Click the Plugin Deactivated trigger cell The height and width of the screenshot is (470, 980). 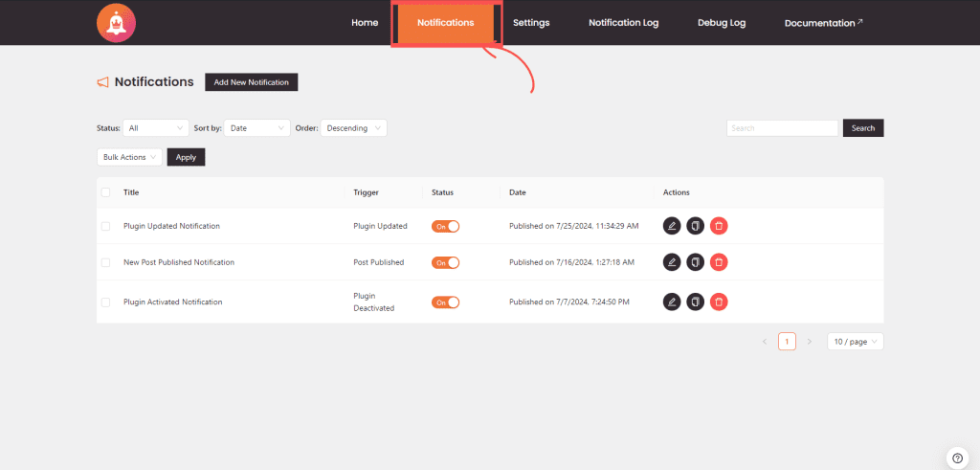click(x=374, y=302)
